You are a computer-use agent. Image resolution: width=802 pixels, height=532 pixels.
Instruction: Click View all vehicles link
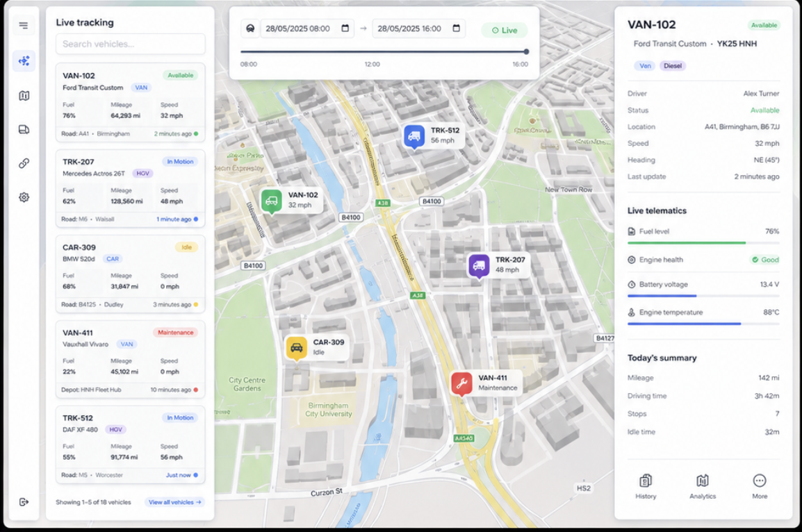(174, 502)
